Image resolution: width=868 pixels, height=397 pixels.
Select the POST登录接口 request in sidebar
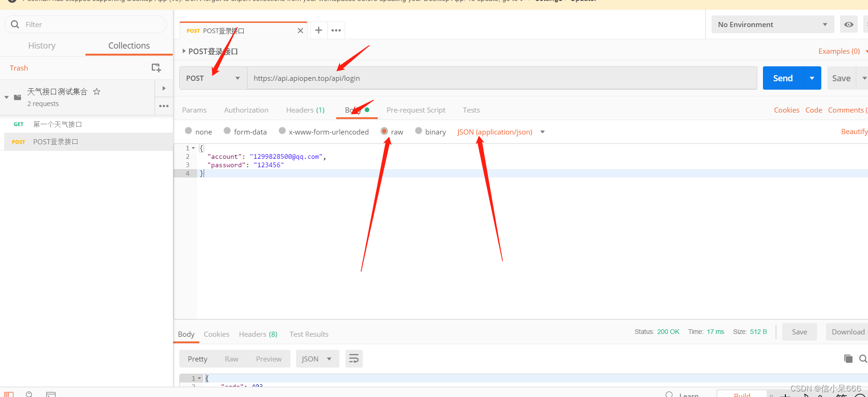coord(88,142)
